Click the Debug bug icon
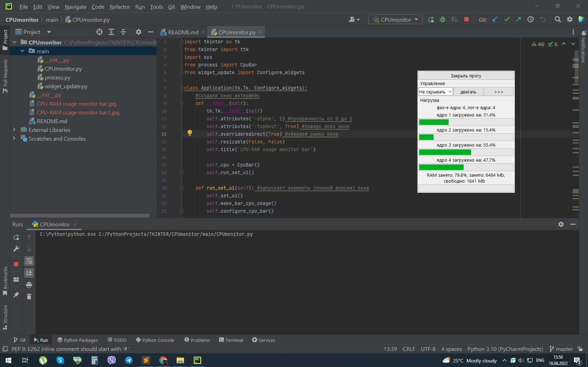588x367 pixels. 443,20
